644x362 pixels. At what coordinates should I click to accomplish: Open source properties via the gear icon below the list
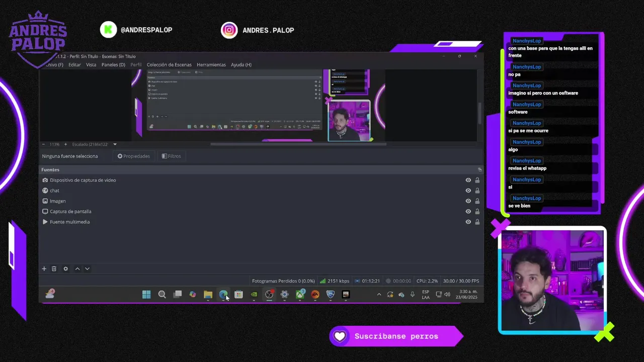pos(65,269)
